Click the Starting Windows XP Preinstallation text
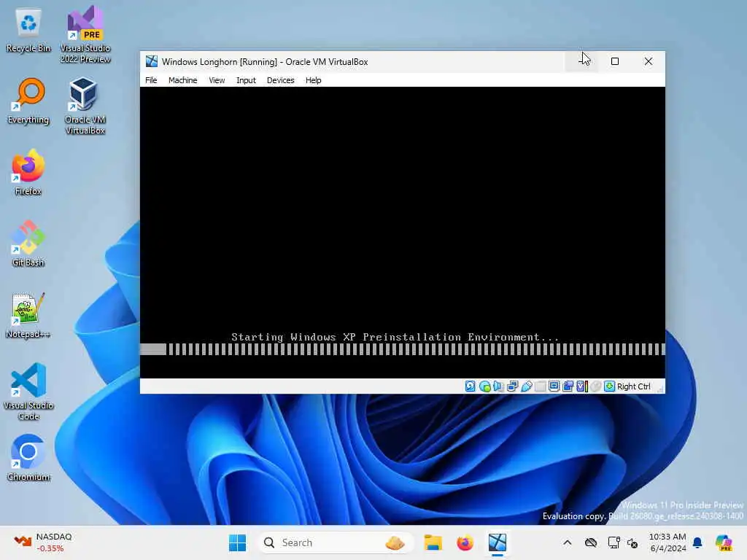747x560 pixels. [395, 337]
